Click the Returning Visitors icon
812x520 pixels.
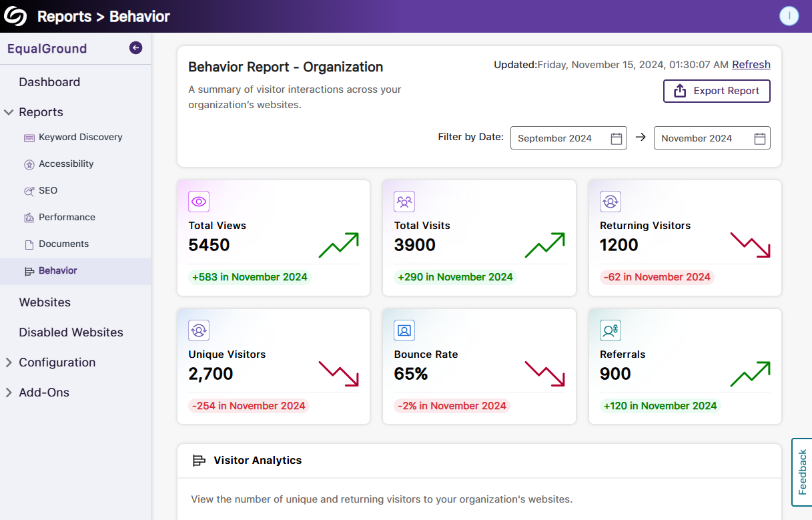point(611,201)
